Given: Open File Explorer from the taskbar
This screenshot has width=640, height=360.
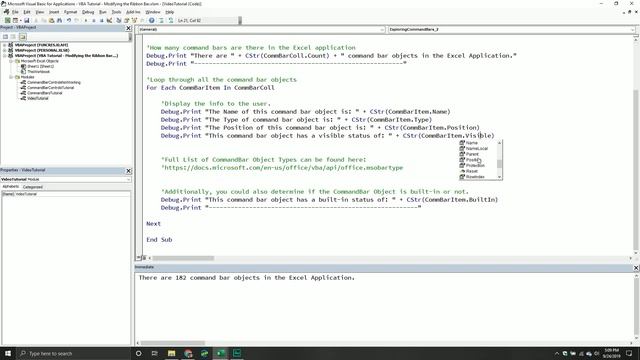Looking at the screenshot, I should click(x=171, y=353).
